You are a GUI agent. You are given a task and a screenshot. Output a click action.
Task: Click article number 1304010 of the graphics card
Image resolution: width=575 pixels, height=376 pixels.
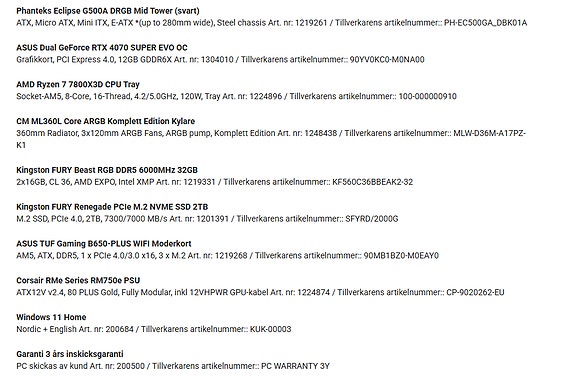215,60
